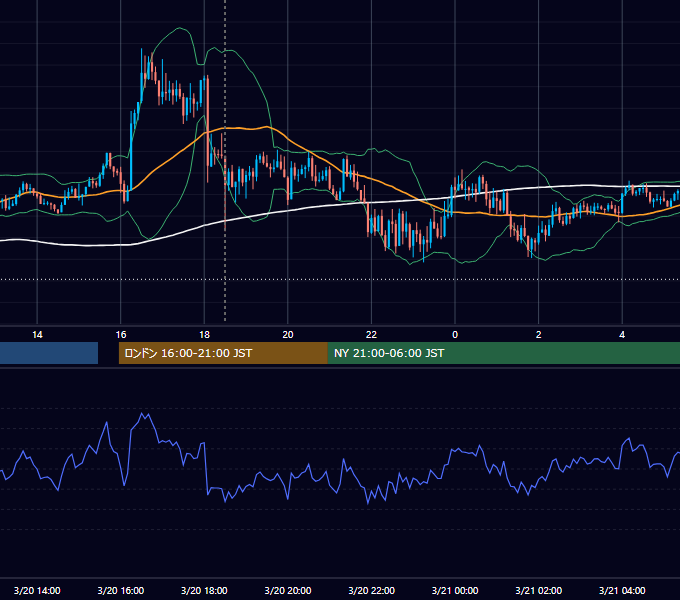Click the 0 hour label on the price chart axis

point(455,335)
